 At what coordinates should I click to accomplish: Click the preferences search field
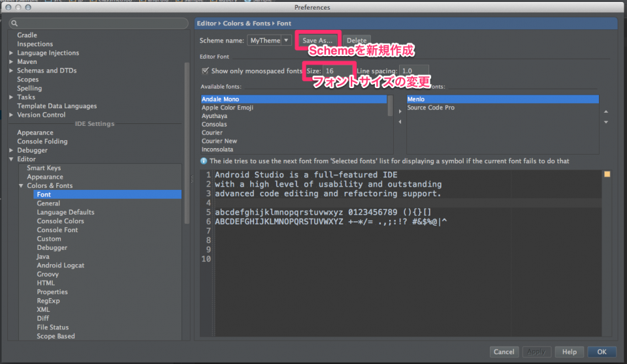pos(99,23)
